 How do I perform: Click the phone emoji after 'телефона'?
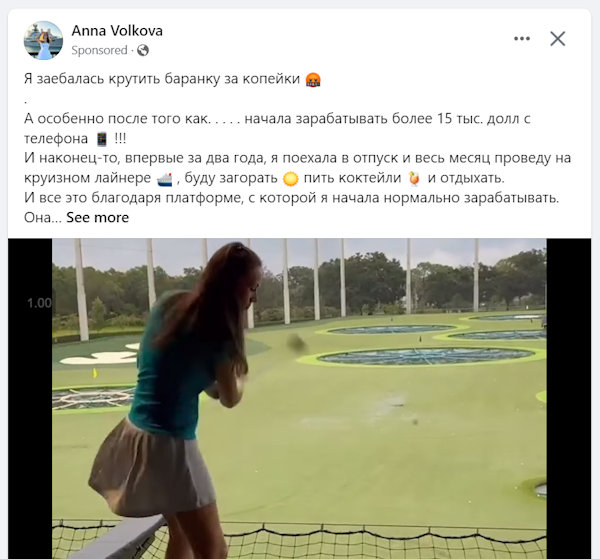(101, 139)
